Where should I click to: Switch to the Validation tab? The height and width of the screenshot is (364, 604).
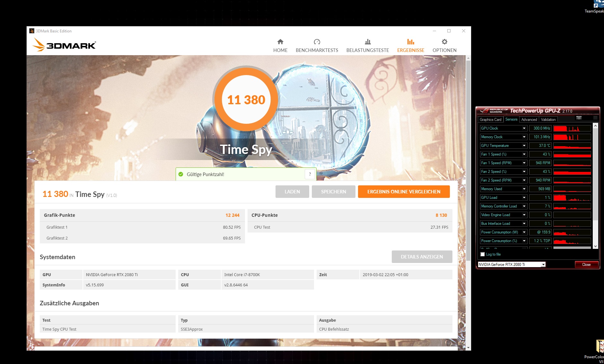point(548,120)
